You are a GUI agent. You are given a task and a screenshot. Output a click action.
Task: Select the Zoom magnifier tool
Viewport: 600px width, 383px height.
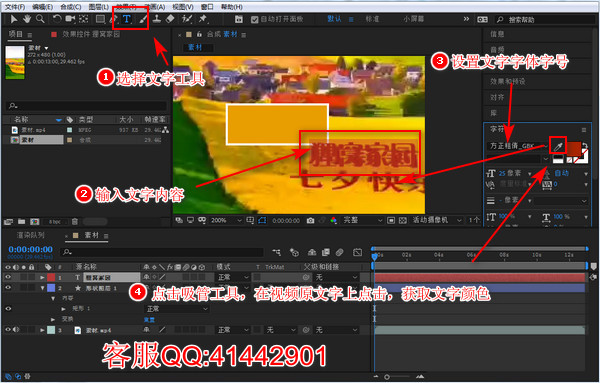coord(40,19)
